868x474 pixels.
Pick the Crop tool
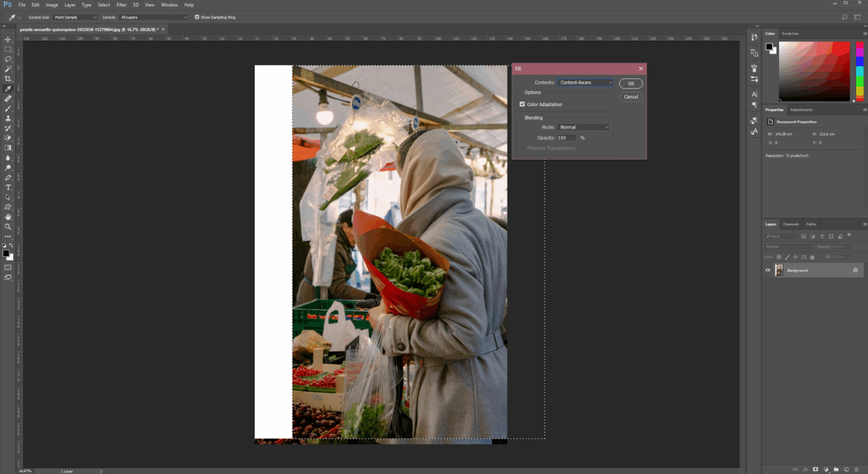click(x=8, y=79)
